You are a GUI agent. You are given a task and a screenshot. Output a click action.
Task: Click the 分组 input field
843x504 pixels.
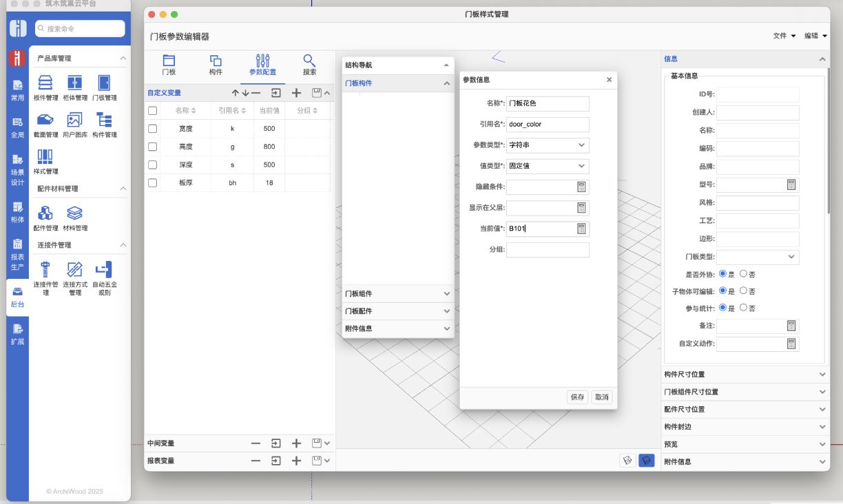548,250
